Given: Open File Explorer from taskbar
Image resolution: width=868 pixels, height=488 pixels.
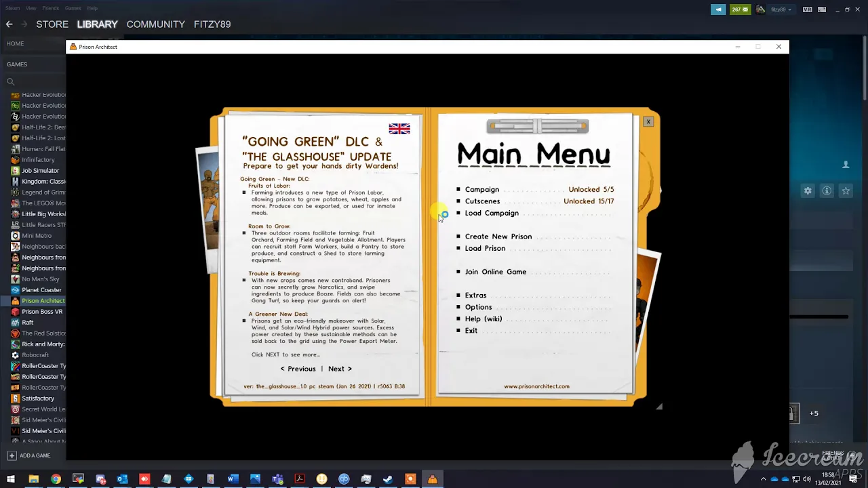Looking at the screenshot, I should (33, 479).
